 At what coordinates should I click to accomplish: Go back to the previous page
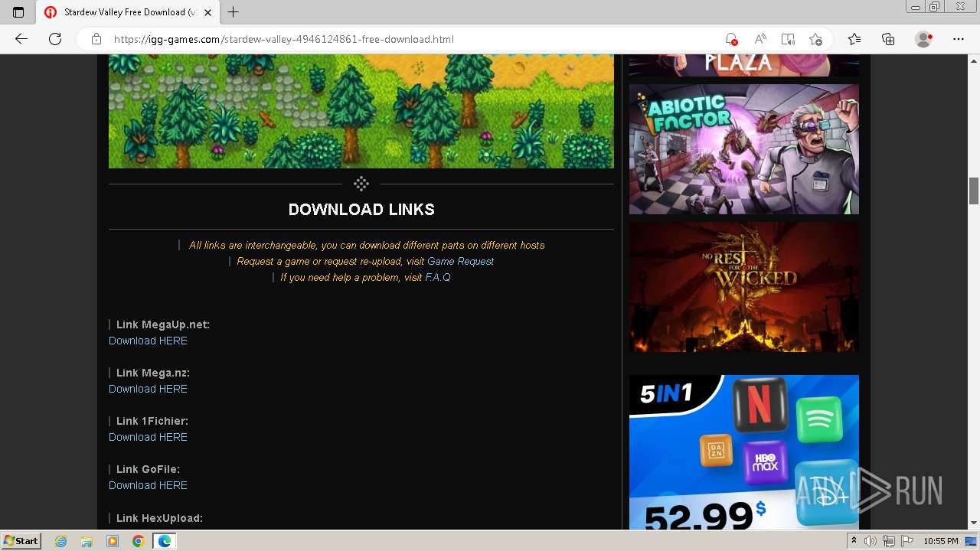pyautogui.click(x=21, y=39)
